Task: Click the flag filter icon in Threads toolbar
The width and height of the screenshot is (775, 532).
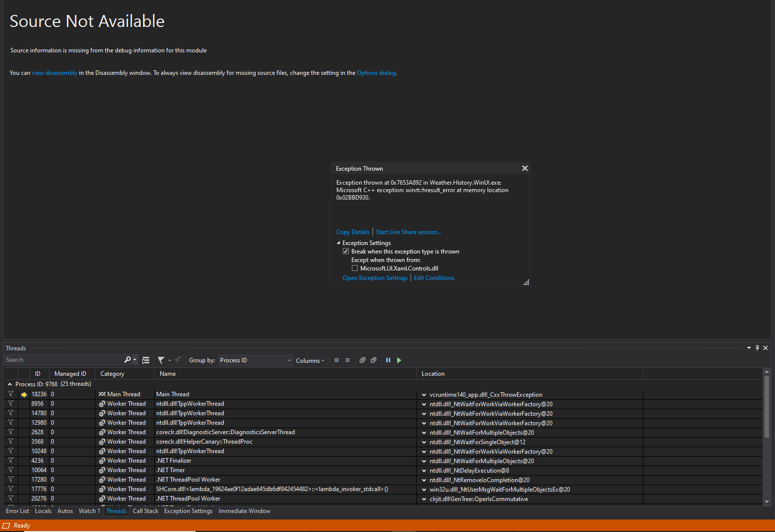Action: 161,360
